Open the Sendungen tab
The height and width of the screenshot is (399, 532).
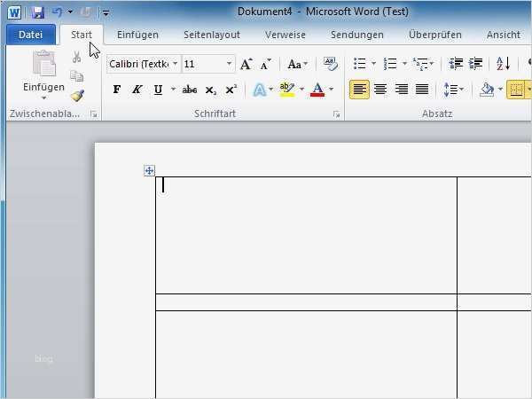tap(357, 35)
